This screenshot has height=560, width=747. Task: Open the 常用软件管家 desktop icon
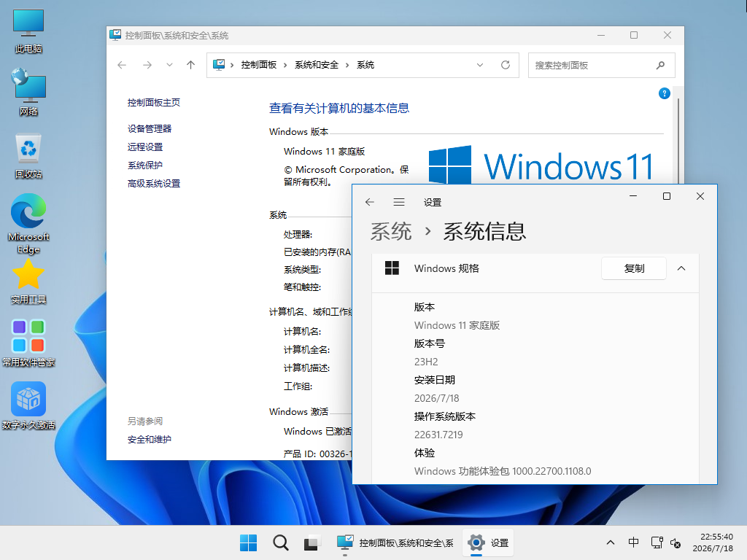pyautogui.click(x=28, y=343)
